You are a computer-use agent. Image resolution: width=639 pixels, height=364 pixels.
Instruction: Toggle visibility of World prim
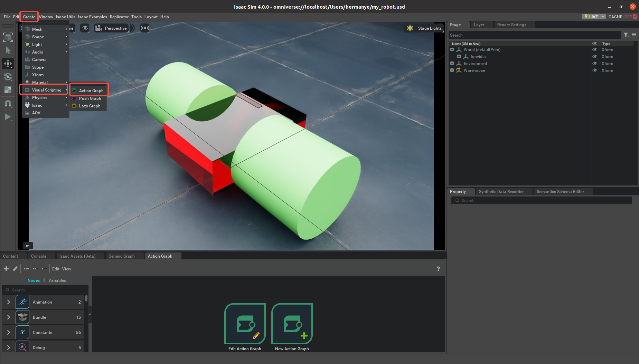point(595,49)
